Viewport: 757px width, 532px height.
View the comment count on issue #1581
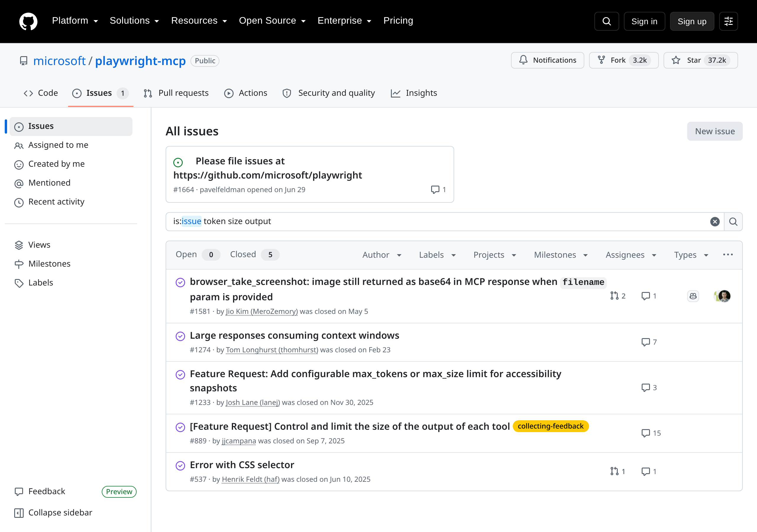coord(649,296)
